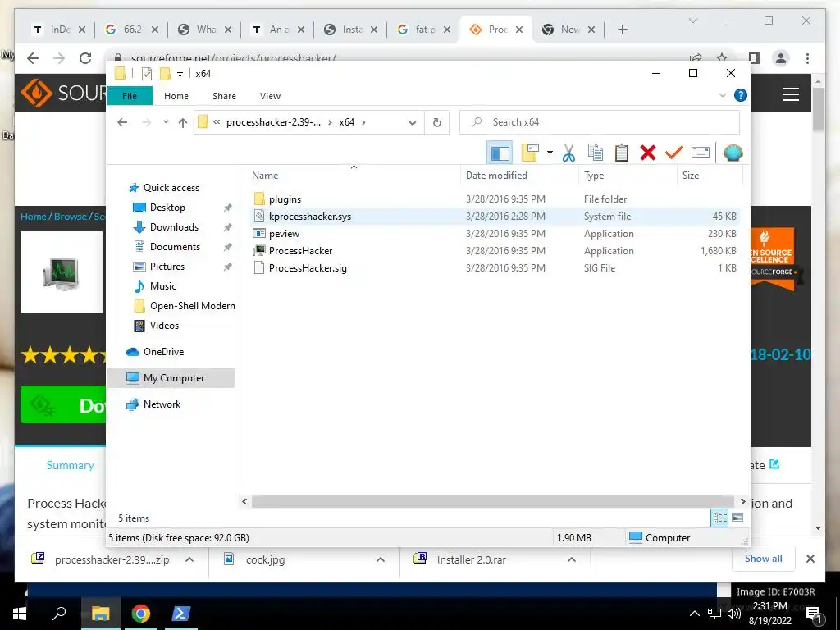
Task: Expand the chevron after x64 breadcrumb
Action: click(363, 122)
